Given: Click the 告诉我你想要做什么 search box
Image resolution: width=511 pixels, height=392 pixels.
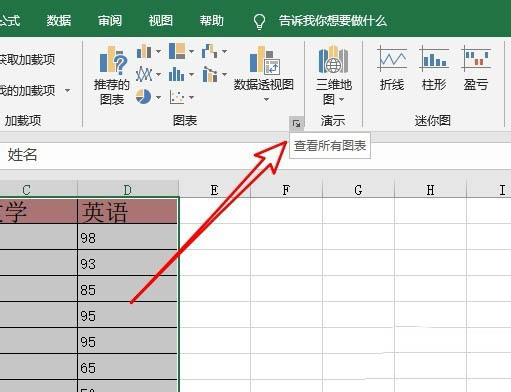Looking at the screenshot, I should coord(333,21).
